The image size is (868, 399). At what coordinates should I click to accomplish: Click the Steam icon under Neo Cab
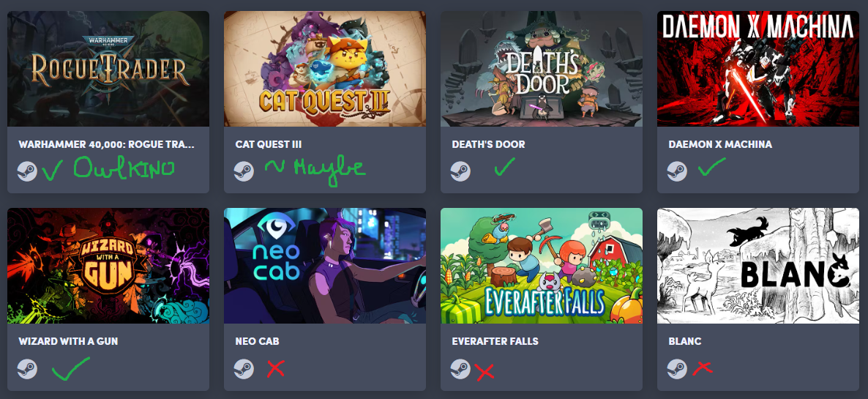(244, 368)
